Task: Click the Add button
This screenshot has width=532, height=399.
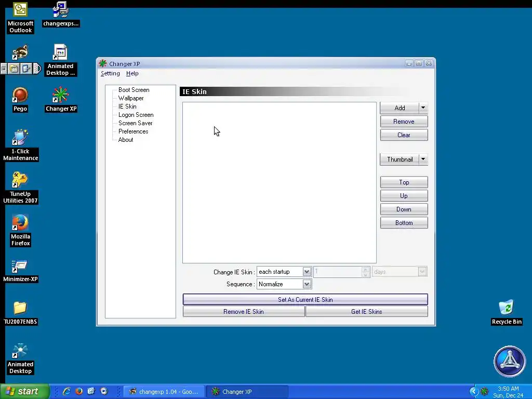Action: point(400,108)
